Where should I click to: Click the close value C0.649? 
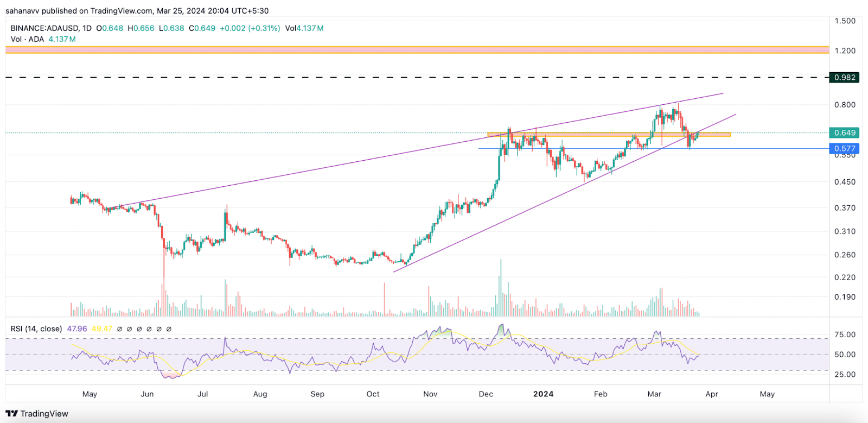pos(202,28)
